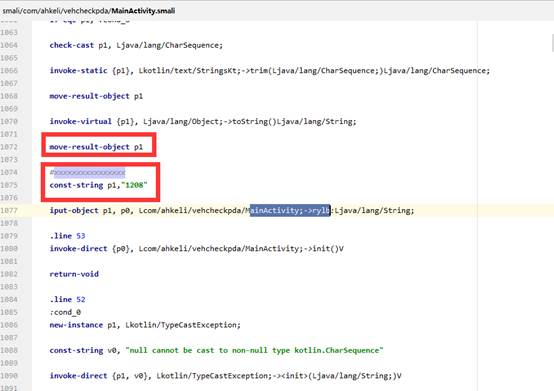This screenshot has height=391, width=554.
Task: Click the const-string keyword on line 1075
Action: coord(76,185)
